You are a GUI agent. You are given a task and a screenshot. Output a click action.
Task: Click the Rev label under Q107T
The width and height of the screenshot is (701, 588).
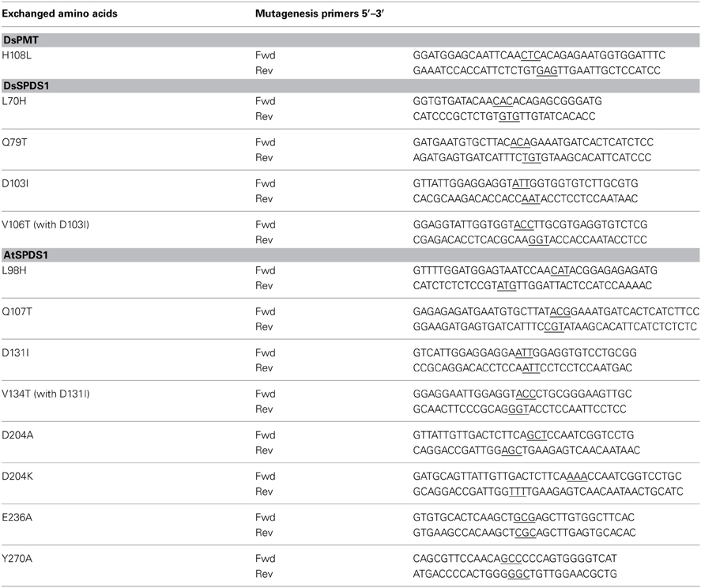(x=264, y=327)
